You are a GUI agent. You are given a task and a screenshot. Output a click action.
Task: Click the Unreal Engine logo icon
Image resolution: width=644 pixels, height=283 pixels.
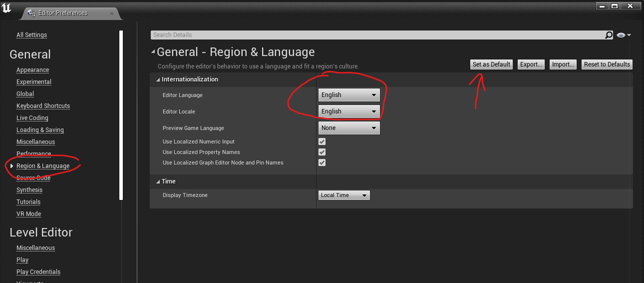(x=7, y=8)
